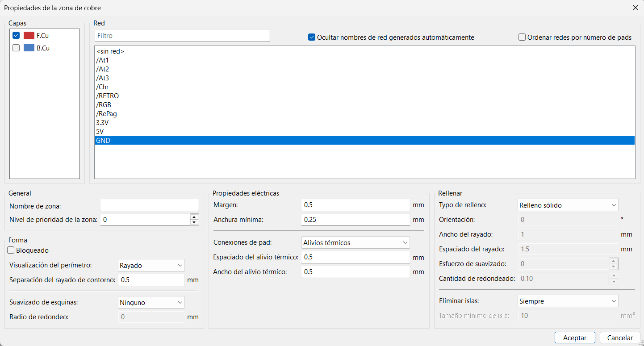
Task: Choose the <sin red> list entry
Action: (110, 51)
